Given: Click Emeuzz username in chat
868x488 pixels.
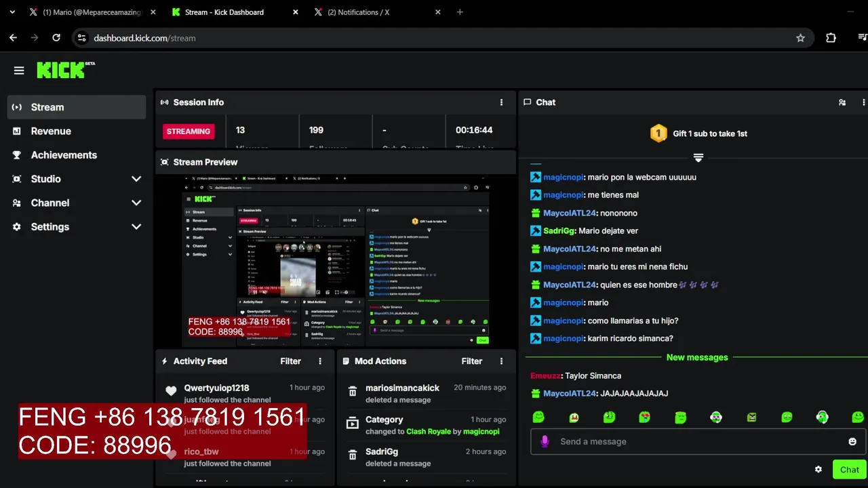Looking at the screenshot, I should click(546, 375).
